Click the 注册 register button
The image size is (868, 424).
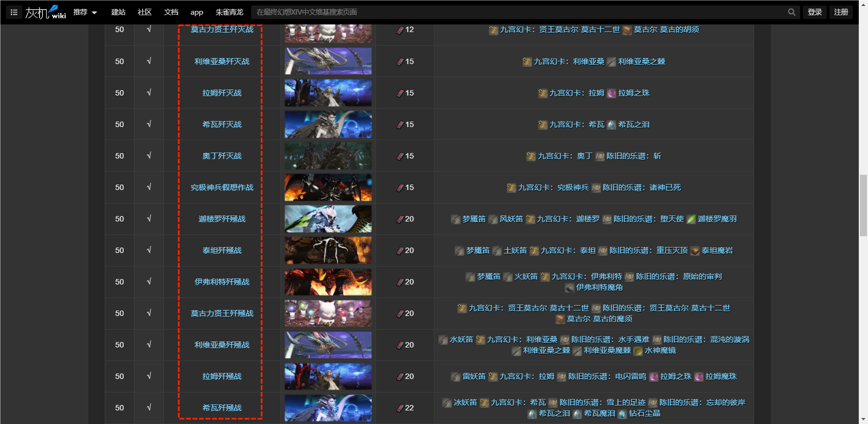click(841, 12)
